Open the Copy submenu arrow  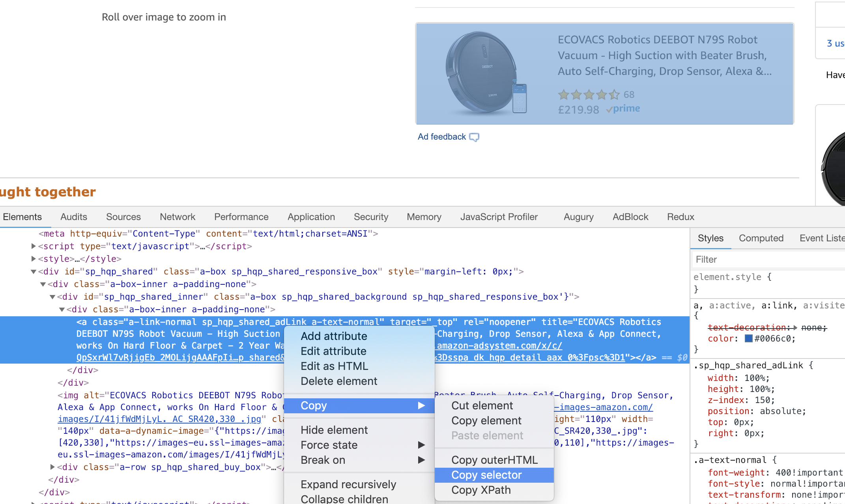click(421, 405)
